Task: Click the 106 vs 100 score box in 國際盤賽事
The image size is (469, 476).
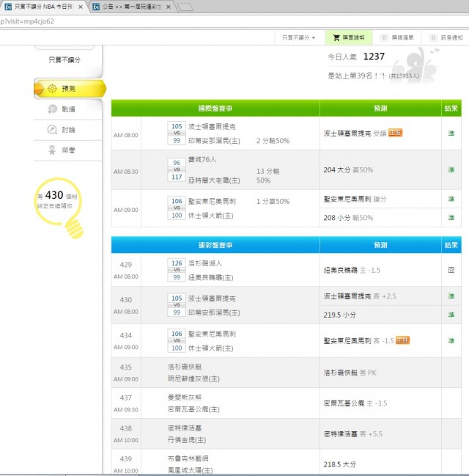Action: coord(176,208)
